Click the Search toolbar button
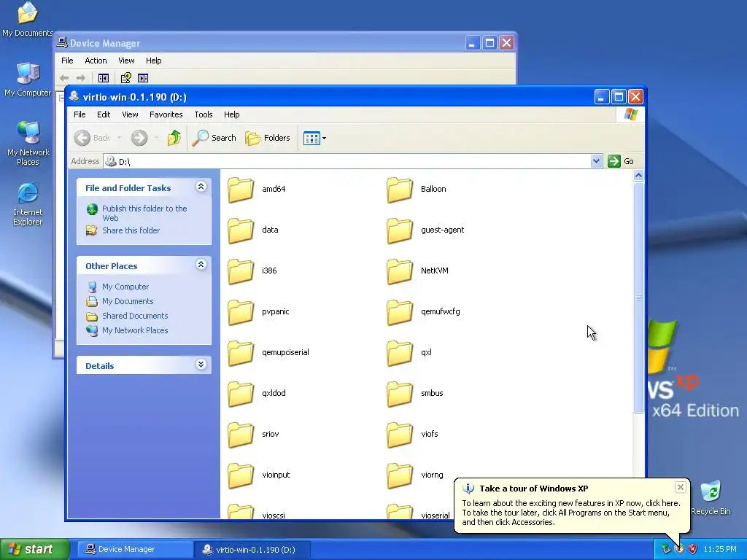The image size is (747, 560). tap(214, 138)
